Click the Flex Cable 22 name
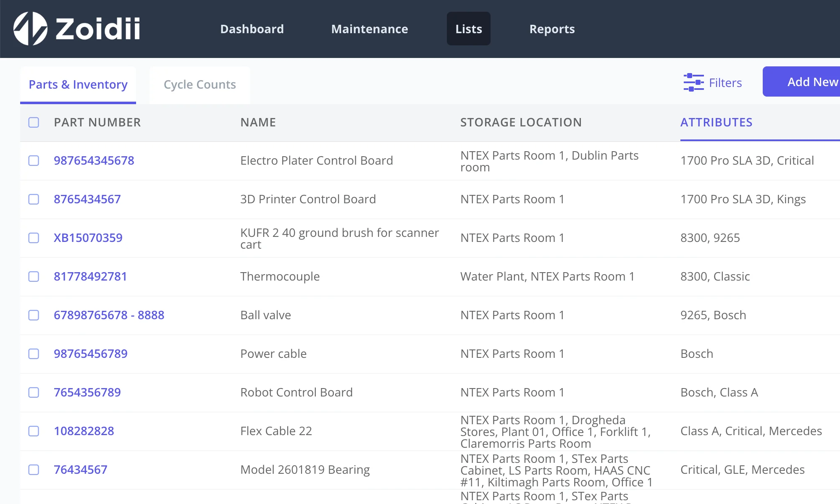840x504 pixels. pos(276,431)
